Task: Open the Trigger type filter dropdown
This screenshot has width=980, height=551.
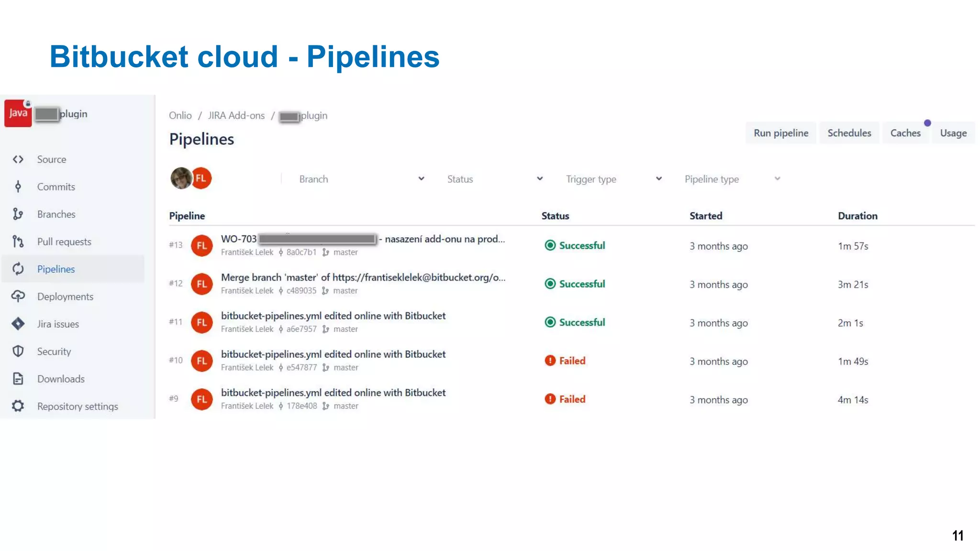Action: pos(614,179)
